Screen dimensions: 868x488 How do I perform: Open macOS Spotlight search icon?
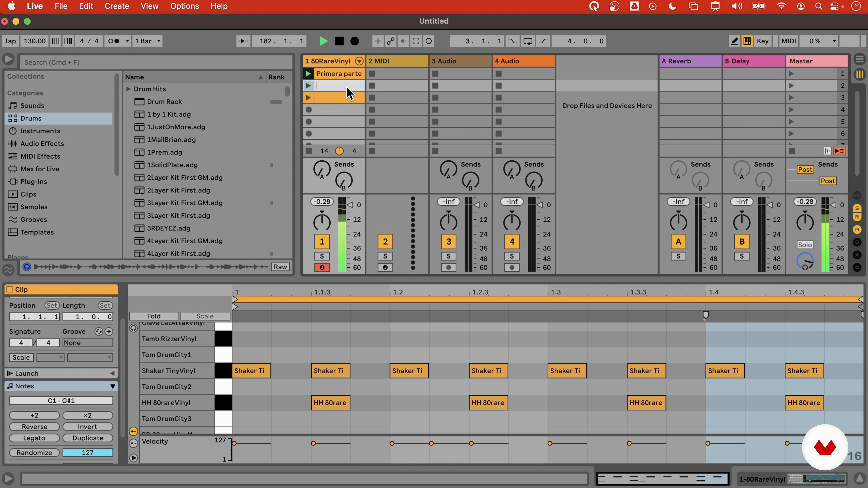[818, 6]
